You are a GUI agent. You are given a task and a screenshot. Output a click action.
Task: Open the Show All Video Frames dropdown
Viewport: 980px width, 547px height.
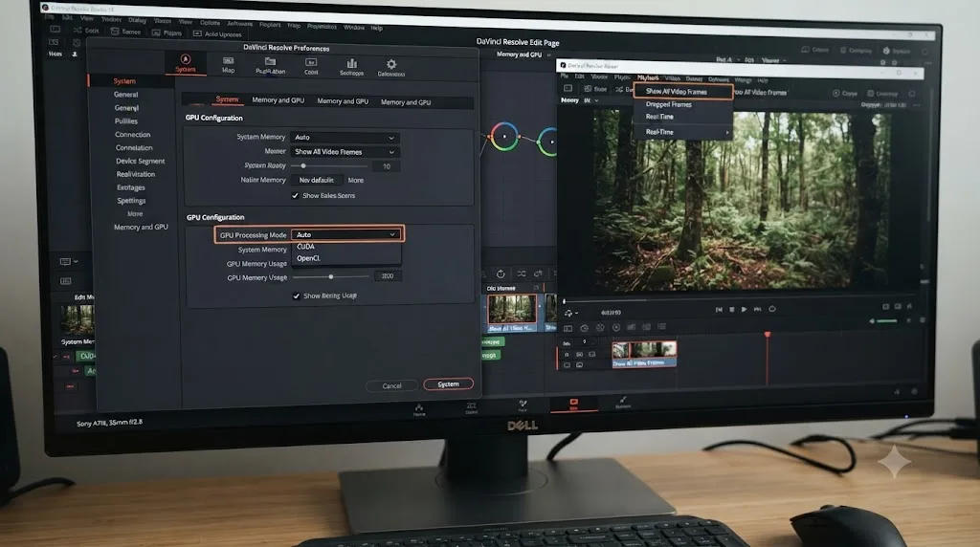345,152
